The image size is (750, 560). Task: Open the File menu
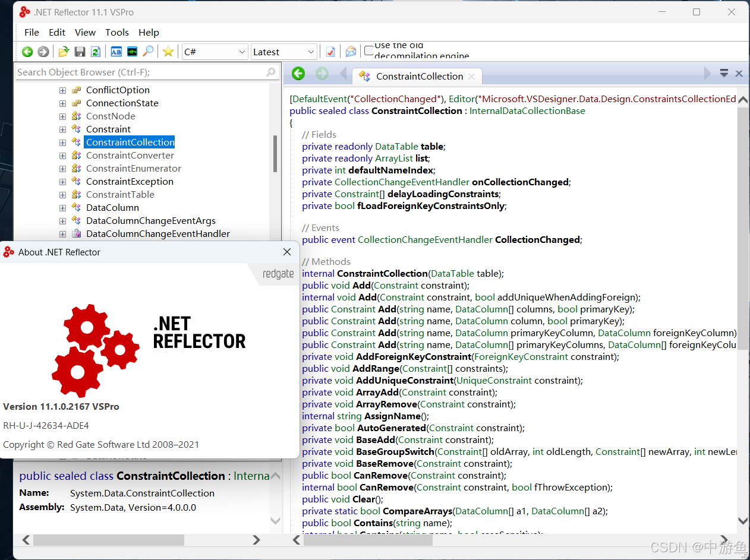click(31, 32)
